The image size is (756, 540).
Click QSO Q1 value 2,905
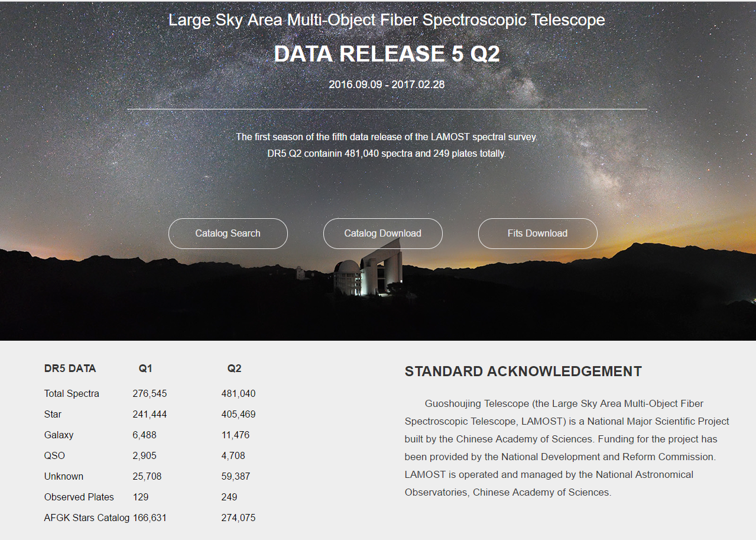click(x=145, y=456)
